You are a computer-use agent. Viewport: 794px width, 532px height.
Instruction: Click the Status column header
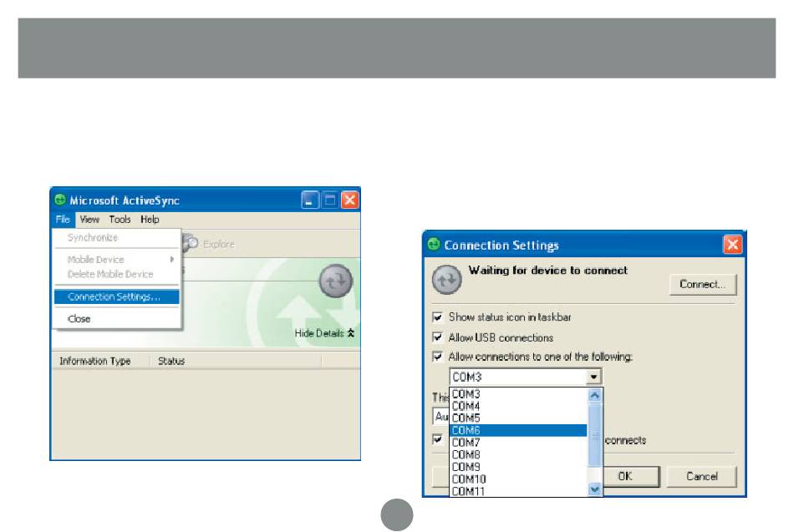(236, 361)
